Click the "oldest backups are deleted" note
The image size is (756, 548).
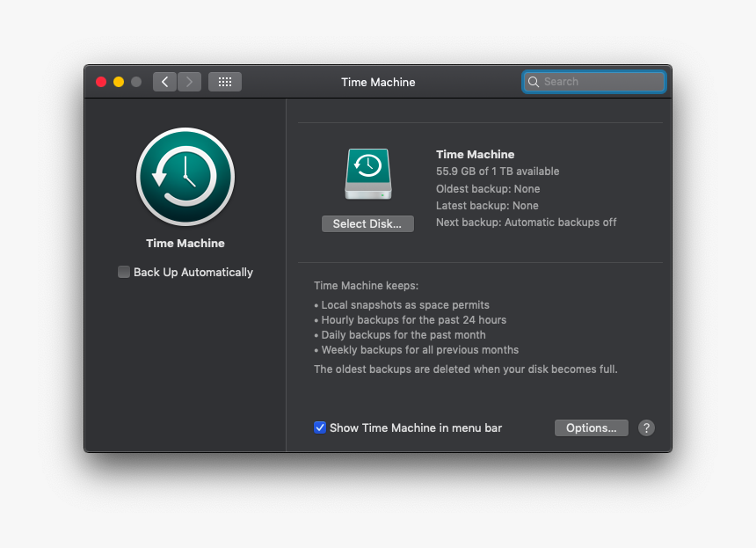coord(466,369)
